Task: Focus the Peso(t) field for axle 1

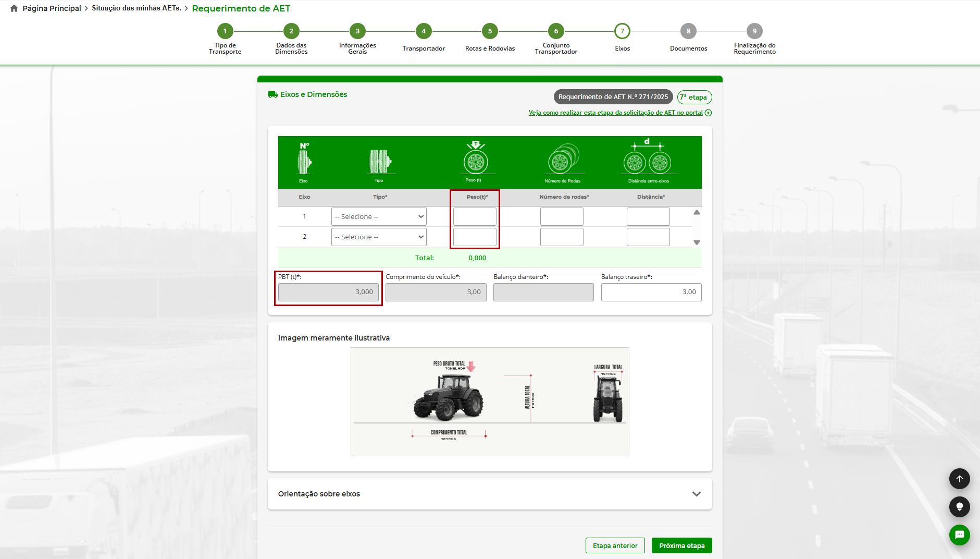Action: [x=475, y=216]
